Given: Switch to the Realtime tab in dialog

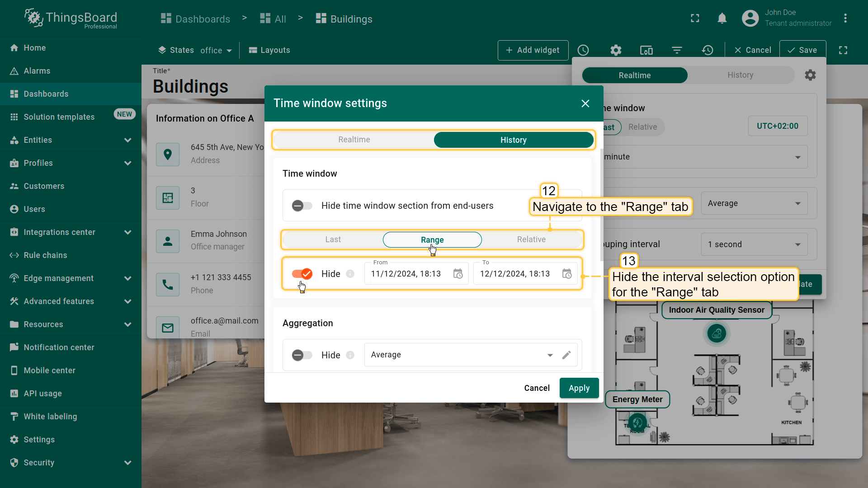Looking at the screenshot, I should (354, 140).
